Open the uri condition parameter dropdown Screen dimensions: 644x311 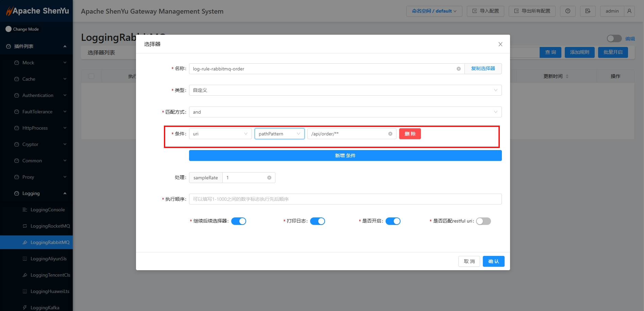point(220,134)
